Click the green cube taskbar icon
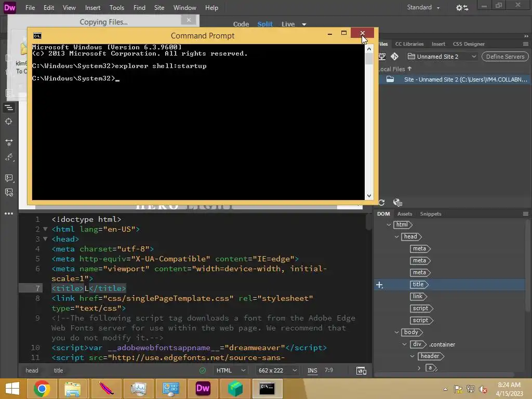The image size is (532, 399). pyautogui.click(x=235, y=389)
